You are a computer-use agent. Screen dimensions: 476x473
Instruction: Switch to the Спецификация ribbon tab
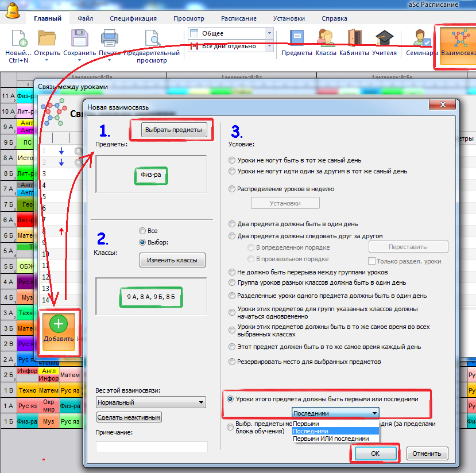(133, 18)
